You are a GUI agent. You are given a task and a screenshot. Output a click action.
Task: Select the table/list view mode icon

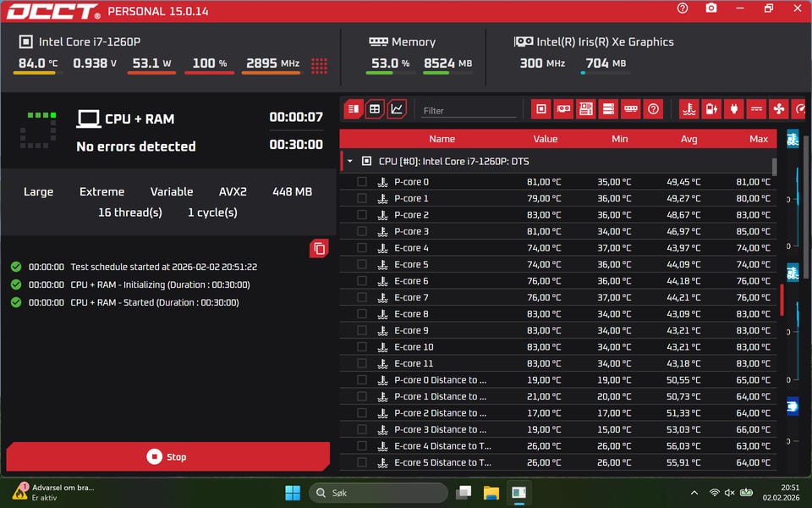point(354,109)
